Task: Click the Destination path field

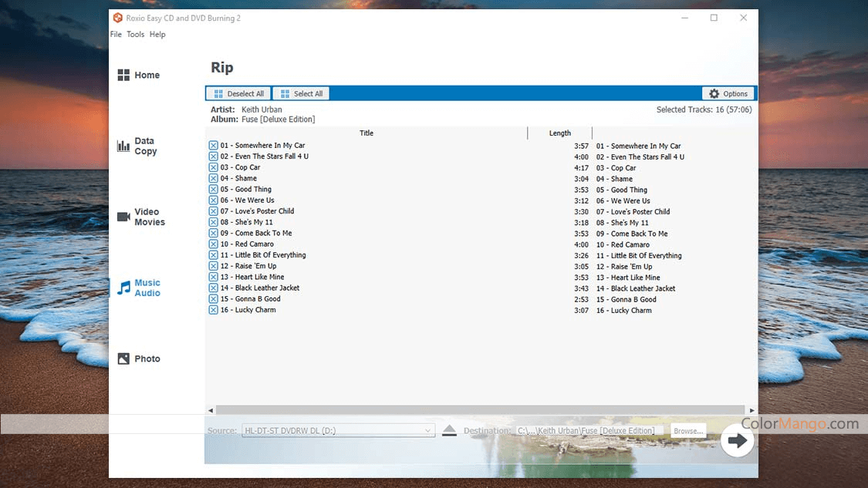Action: [589, 431]
